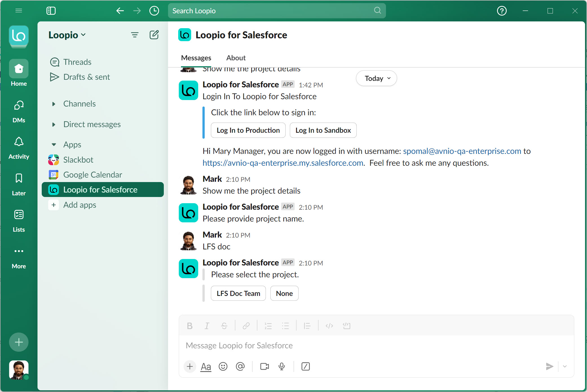Go back with the left arrow
587x392 pixels.
pos(120,11)
